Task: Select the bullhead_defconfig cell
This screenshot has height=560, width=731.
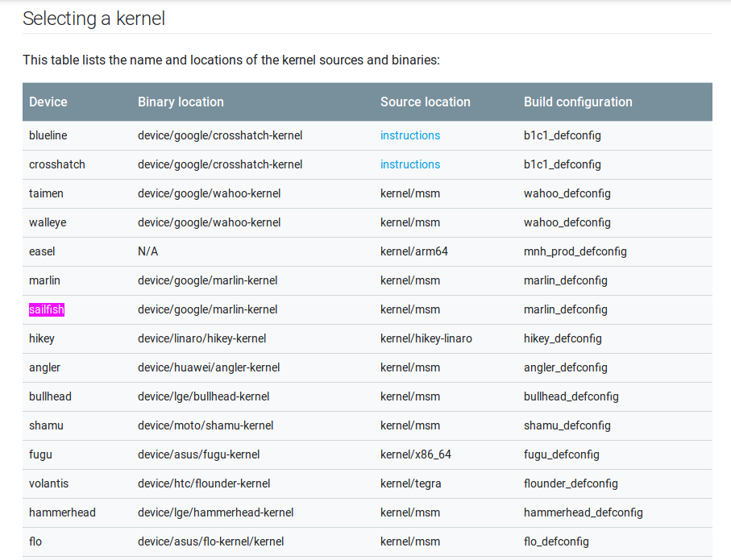Action: point(571,396)
